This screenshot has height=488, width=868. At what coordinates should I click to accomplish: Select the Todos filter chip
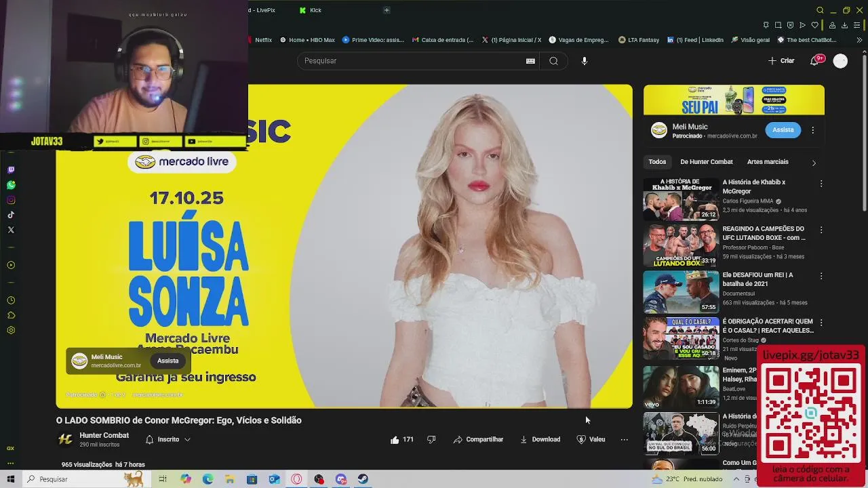click(657, 162)
